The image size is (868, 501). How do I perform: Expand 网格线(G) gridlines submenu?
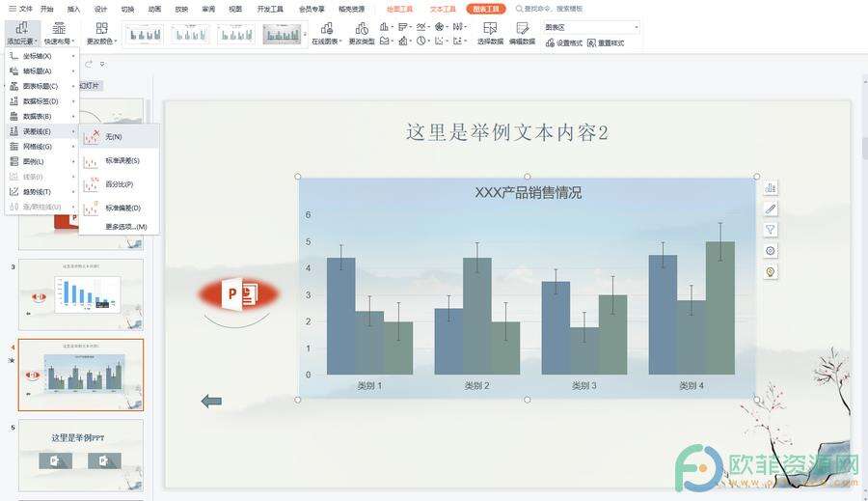point(42,147)
